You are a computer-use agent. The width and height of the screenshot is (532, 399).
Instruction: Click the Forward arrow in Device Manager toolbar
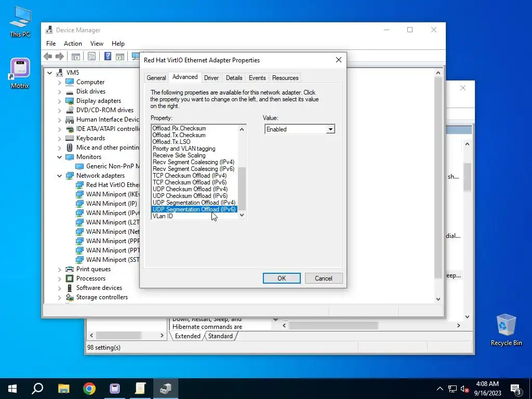point(60,56)
